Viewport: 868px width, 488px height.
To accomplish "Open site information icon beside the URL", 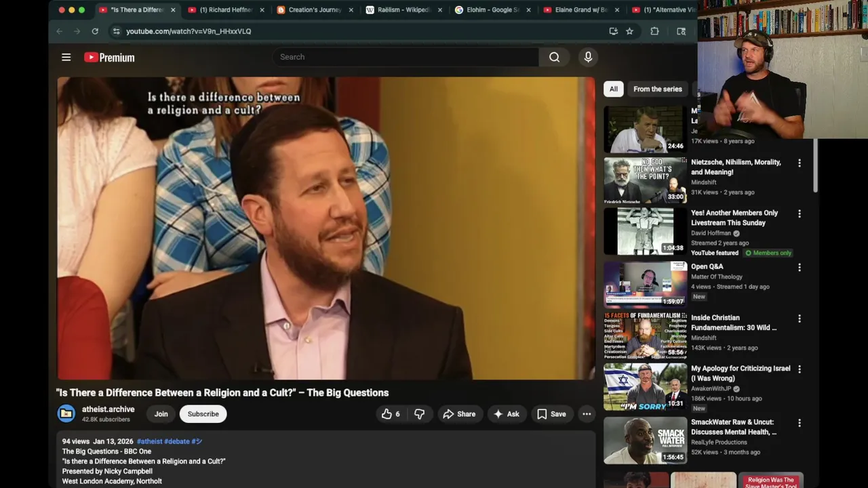I will [117, 31].
